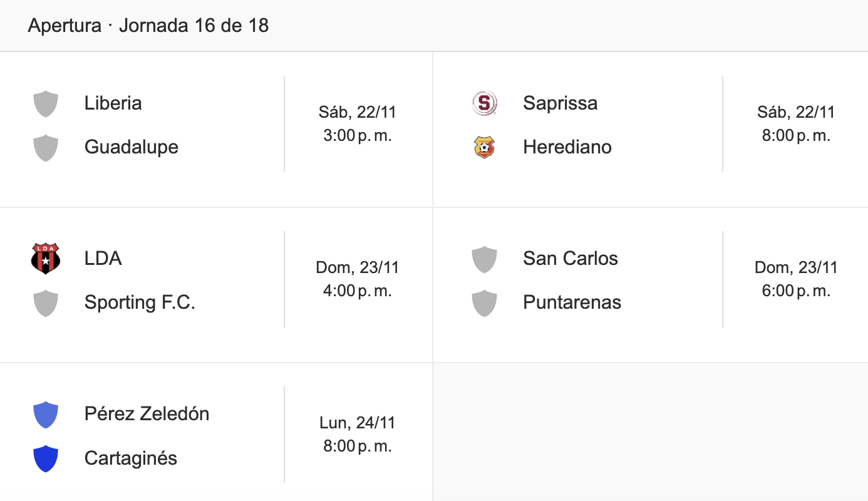868x501 pixels.
Task: Click the grey shield beside Sporting F.C.
Action: [46, 302]
